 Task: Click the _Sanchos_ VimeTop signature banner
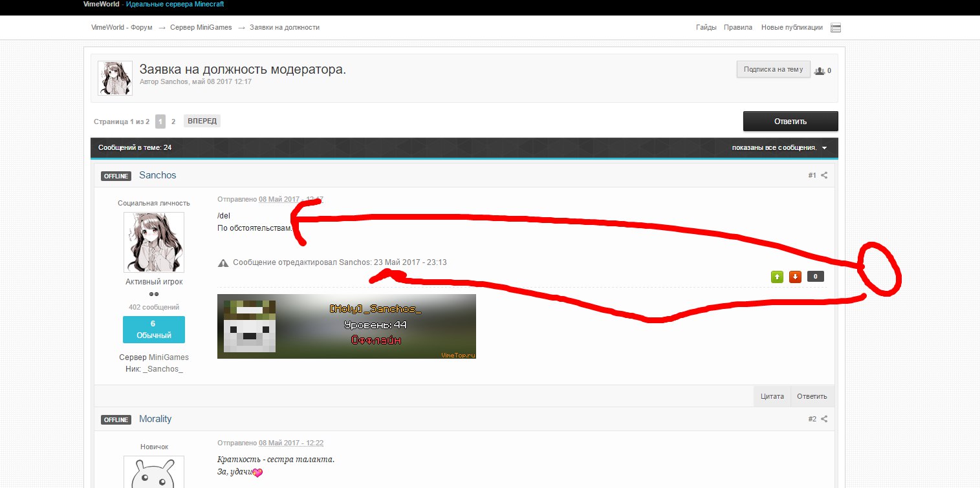click(x=347, y=326)
